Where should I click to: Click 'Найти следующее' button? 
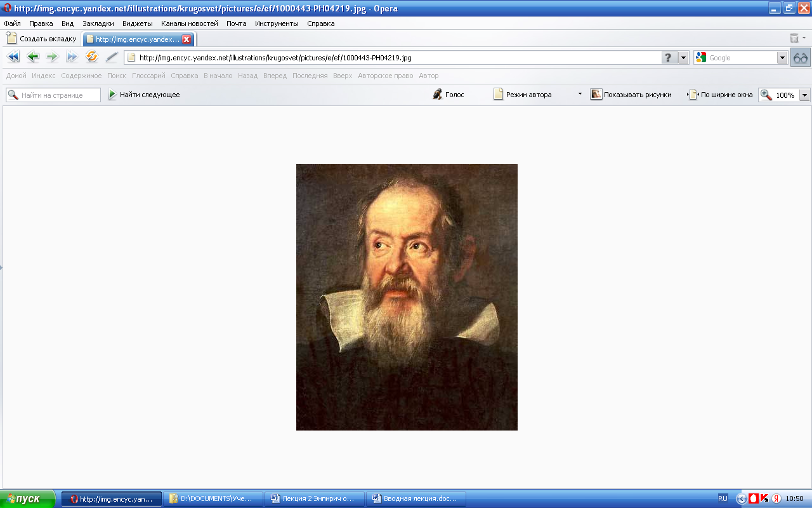(x=144, y=95)
